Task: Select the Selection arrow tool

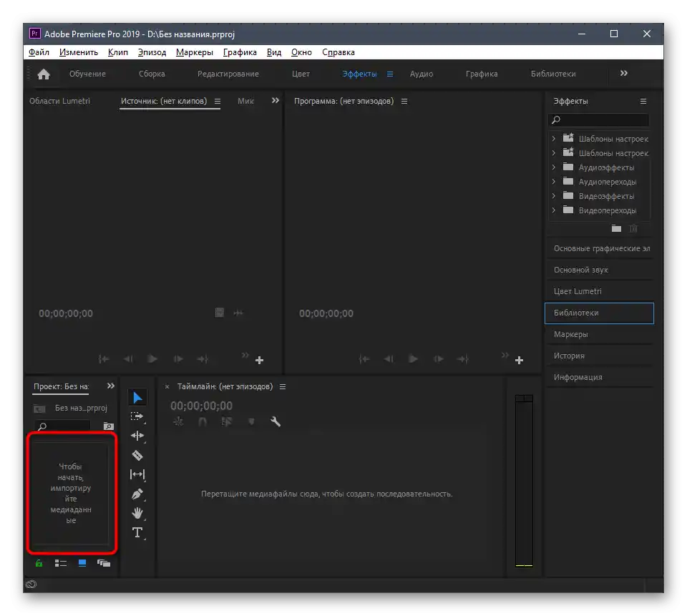Action: click(x=137, y=397)
